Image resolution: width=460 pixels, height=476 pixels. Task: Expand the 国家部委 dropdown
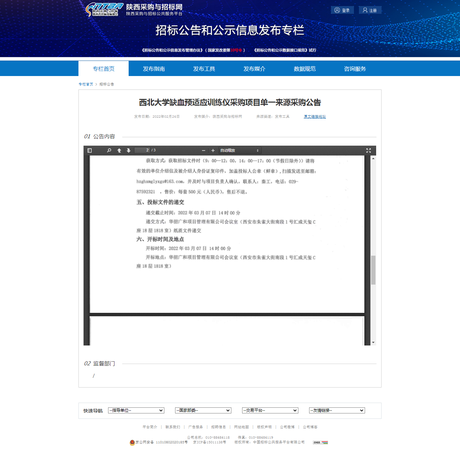pos(203,410)
